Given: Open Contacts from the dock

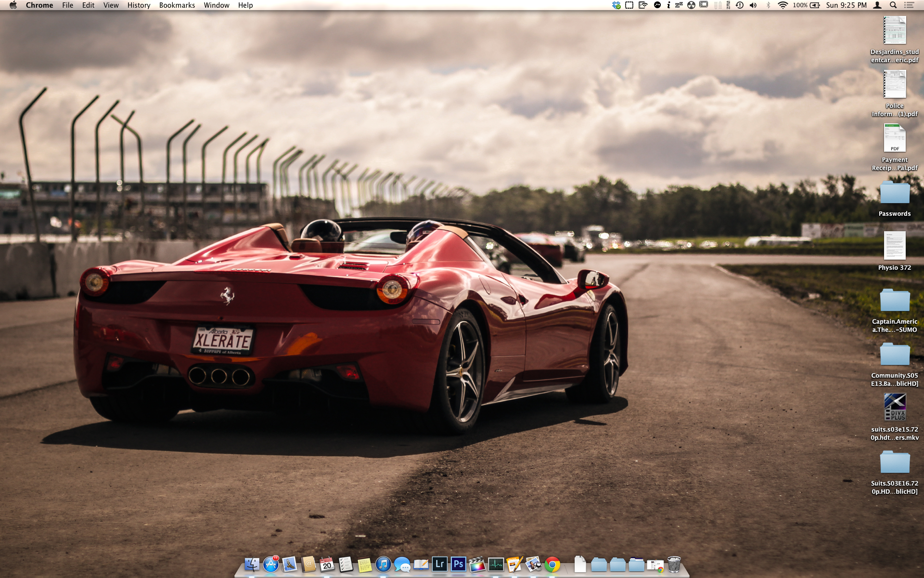Looking at the screenshot, I should [x=308, y=564].
